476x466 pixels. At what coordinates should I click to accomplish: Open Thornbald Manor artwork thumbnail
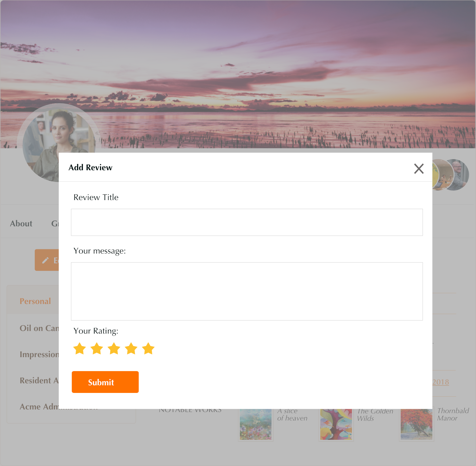[x=416, y=424]
